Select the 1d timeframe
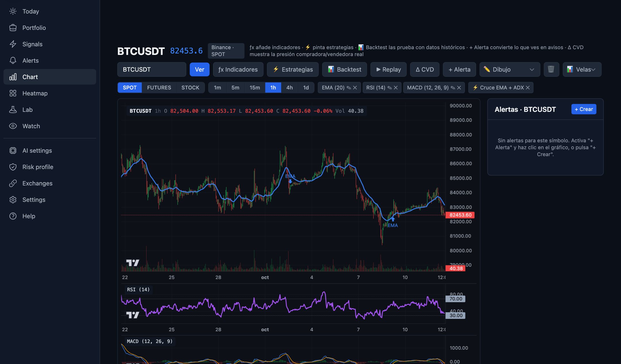The image size is (621, 364). [306, 88]
